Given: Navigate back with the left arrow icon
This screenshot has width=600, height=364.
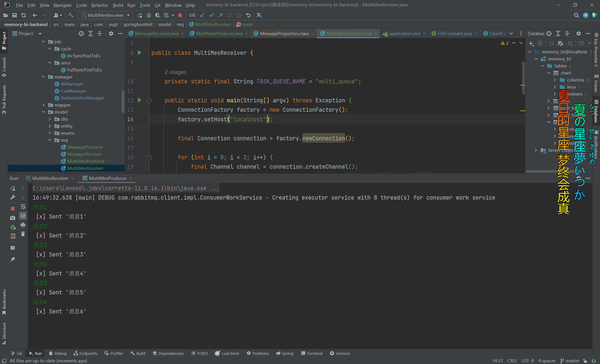Looking at the screenshot, I should (x=35, y=15).
